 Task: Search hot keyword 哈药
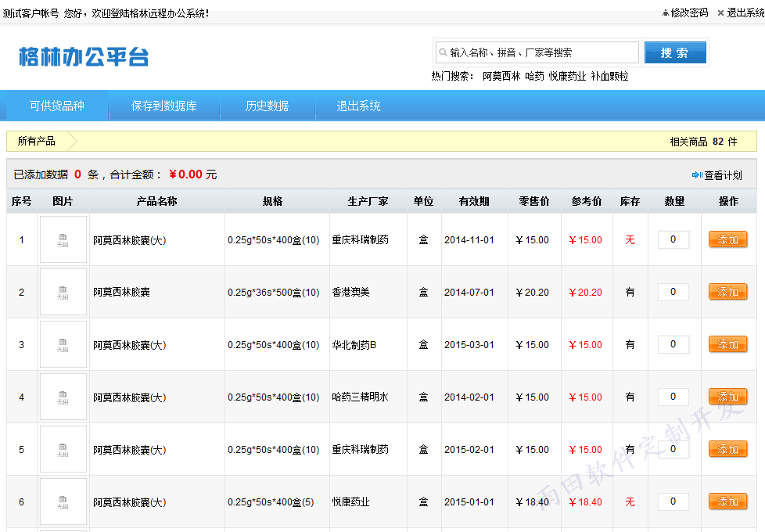535,76
